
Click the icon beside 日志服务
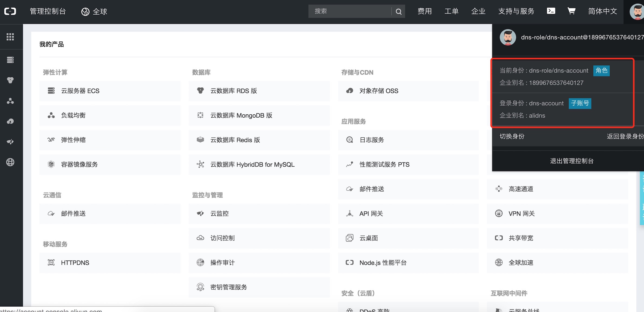click(x=349, y=140)
